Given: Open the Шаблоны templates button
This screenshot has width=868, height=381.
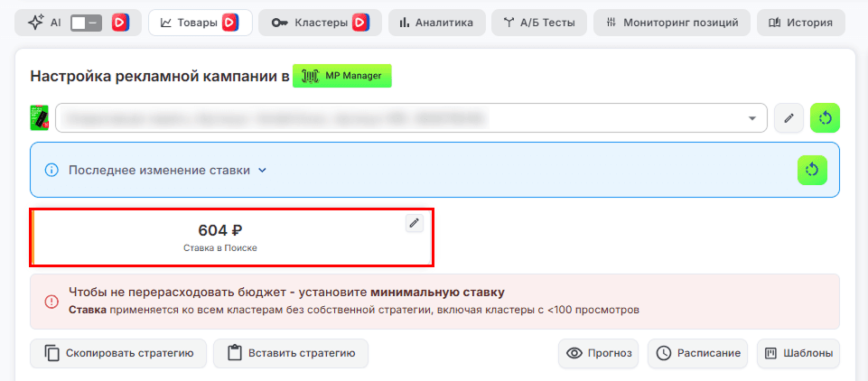Looking at the screenshot, I should [798, 353].
